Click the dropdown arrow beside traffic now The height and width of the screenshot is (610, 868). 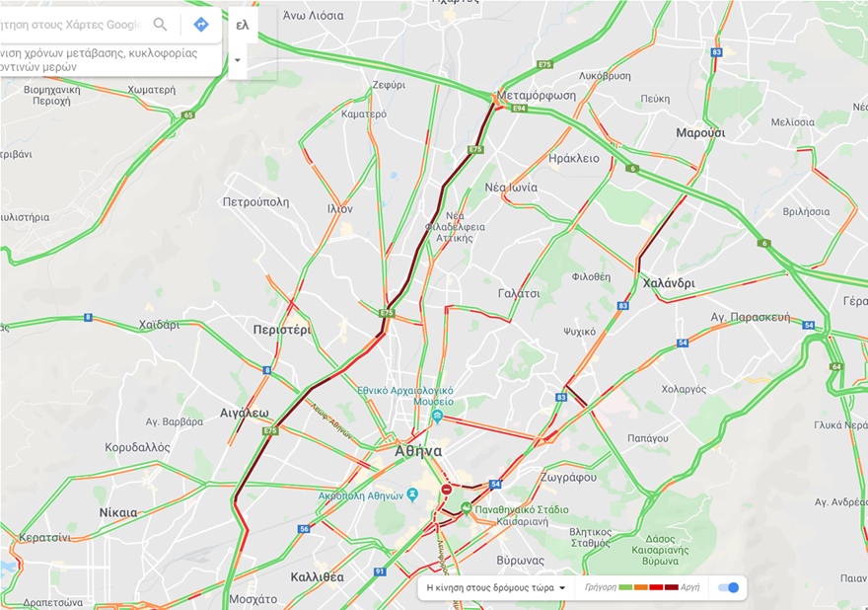click(562, 588)
